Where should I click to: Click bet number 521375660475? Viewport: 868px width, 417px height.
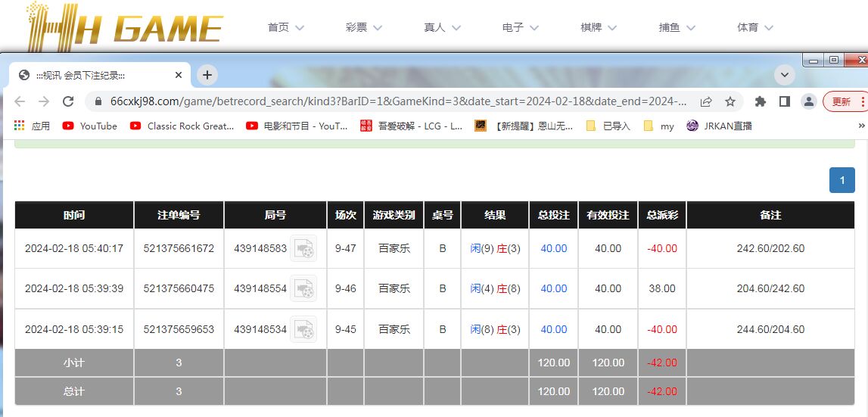tap(179, 288)
